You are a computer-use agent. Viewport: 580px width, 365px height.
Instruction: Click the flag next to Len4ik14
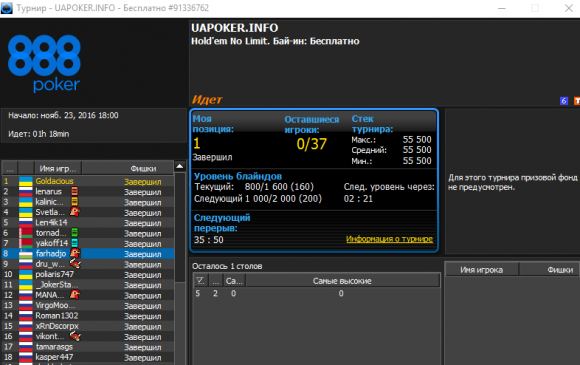26,222
